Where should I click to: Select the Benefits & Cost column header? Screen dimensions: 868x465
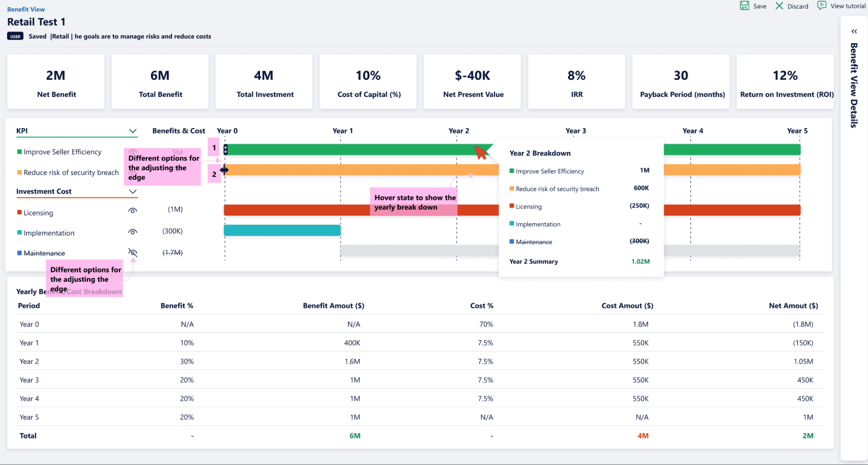(179, 131)
